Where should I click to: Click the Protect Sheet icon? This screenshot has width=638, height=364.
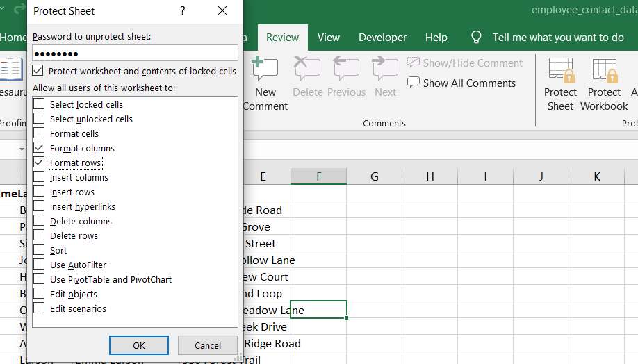(x=560, y=70)
